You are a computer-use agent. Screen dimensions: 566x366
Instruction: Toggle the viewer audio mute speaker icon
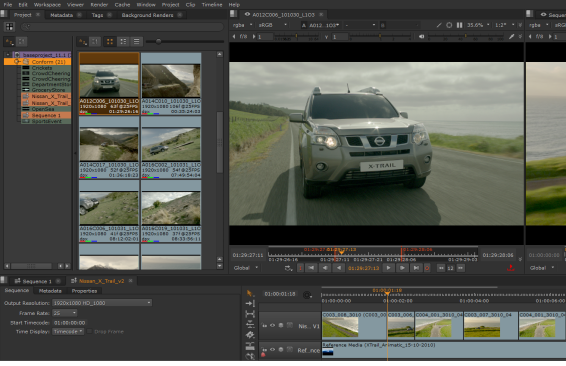pos(421,36)
